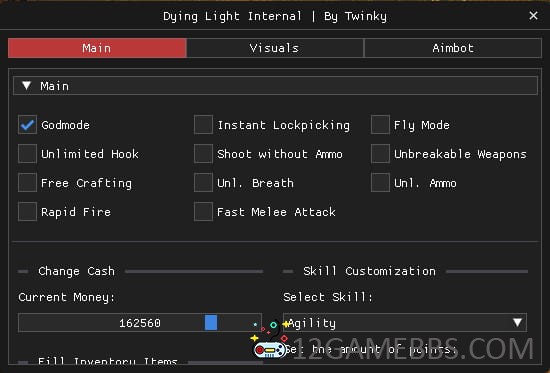Click the Current Money slider grab handle
550x373 pixels.
coord(211,322)
